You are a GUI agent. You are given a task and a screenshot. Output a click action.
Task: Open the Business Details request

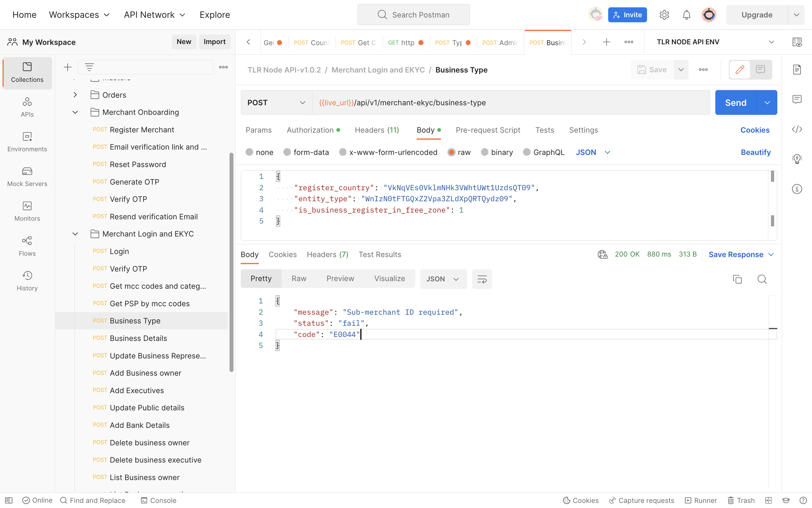click(138, 338)
